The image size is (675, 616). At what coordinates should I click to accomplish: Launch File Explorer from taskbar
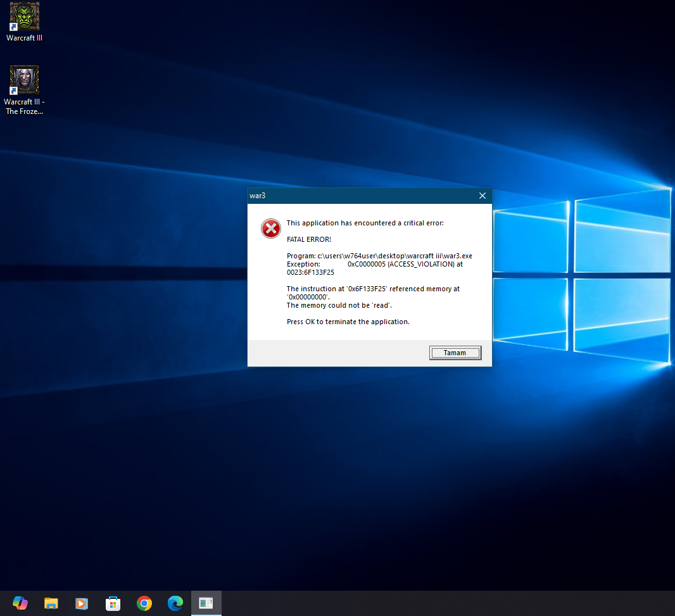[x=51, y=603]
